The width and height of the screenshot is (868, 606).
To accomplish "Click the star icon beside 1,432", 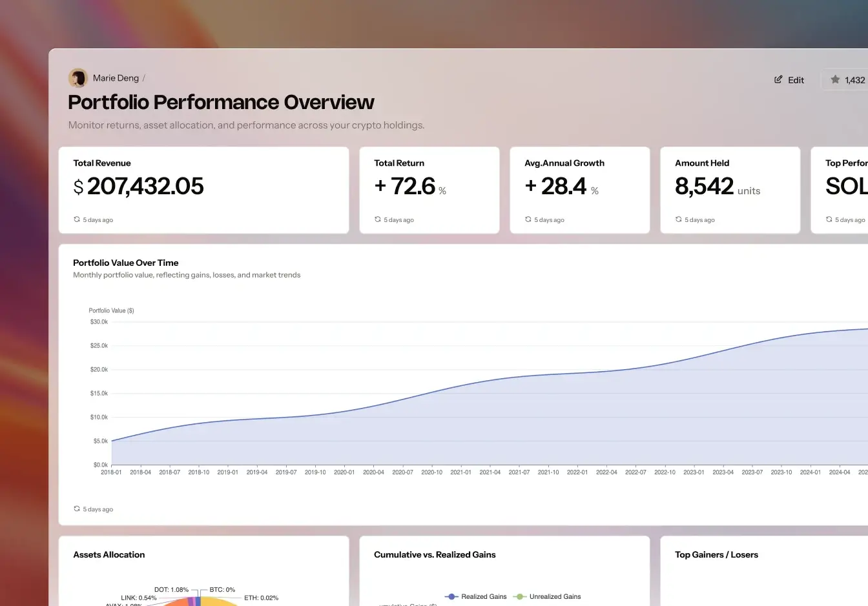I will (835, 79).
